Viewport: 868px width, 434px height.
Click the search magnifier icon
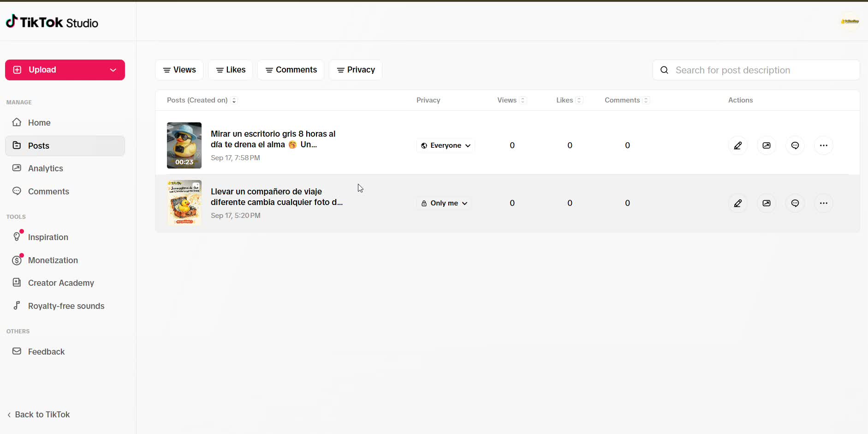[664, 70]
